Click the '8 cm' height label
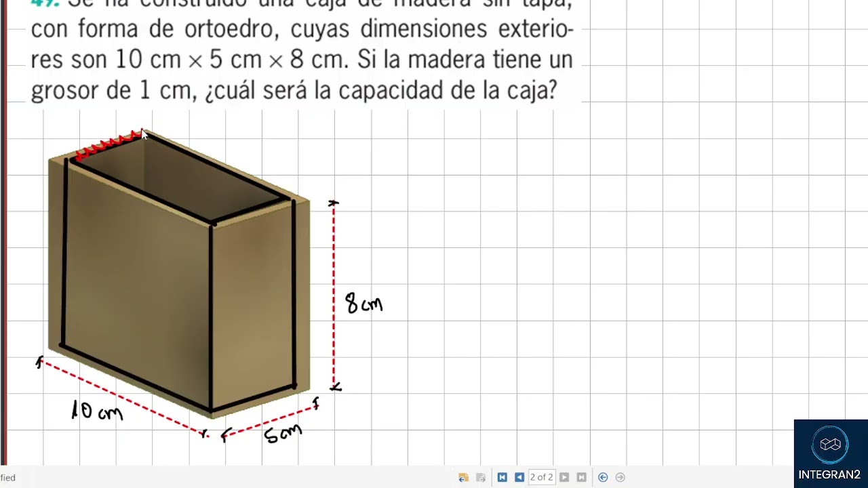The width and height of the screenshot is (868, 488). [x=364, y=302]
